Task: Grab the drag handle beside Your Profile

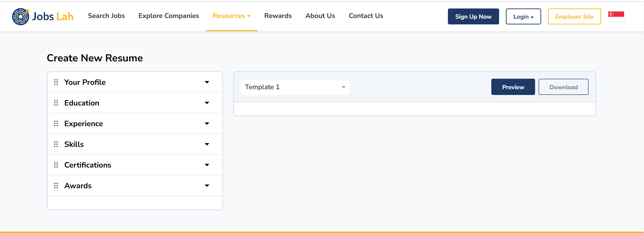Action: (56, 82)
